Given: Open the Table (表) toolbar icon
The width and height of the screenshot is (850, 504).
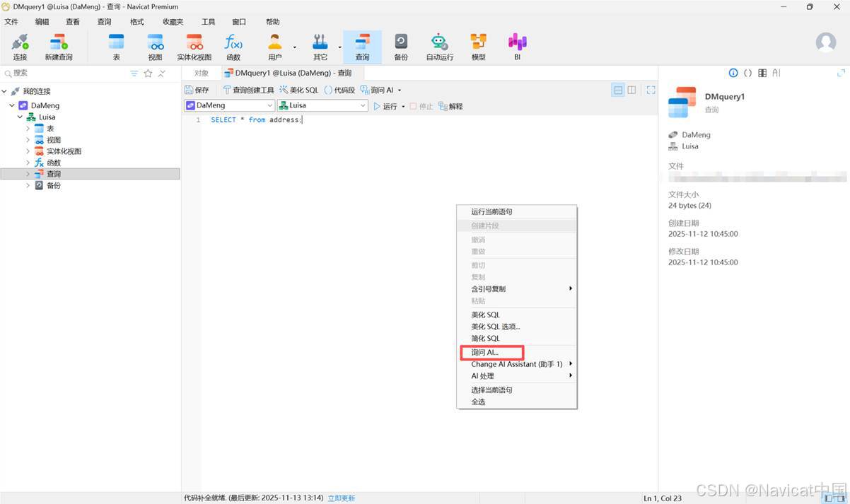Looking at the screenshot, I should (x=117, y=47).
